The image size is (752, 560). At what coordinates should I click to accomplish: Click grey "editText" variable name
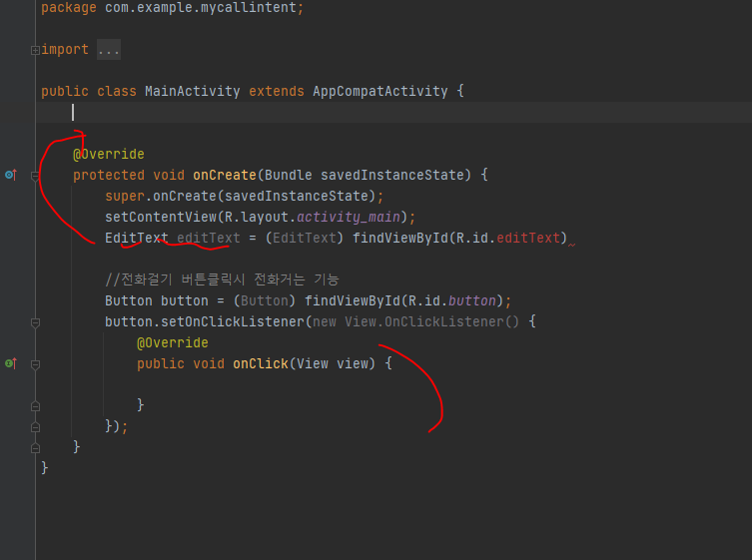pyautogui.click(x=209, y=238)
